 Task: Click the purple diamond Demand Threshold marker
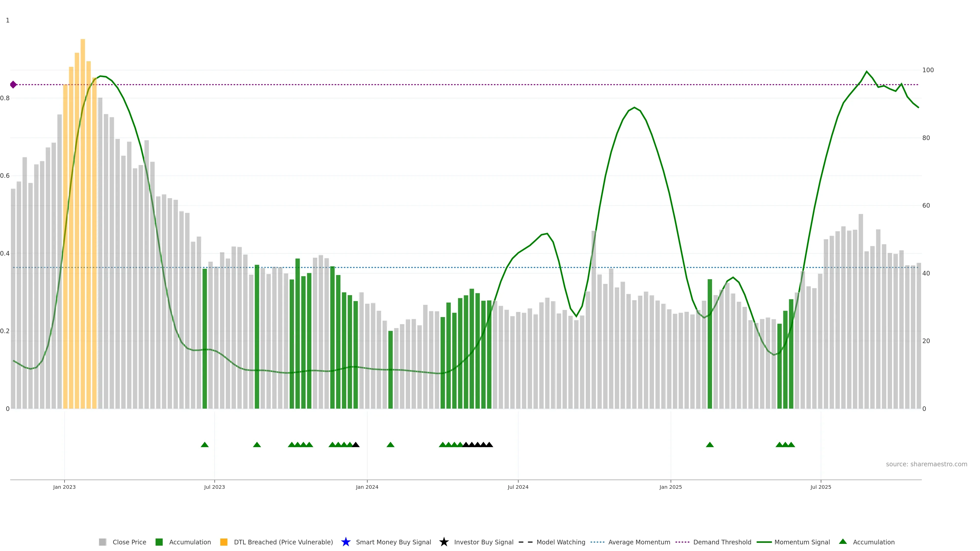coord(13,84)
